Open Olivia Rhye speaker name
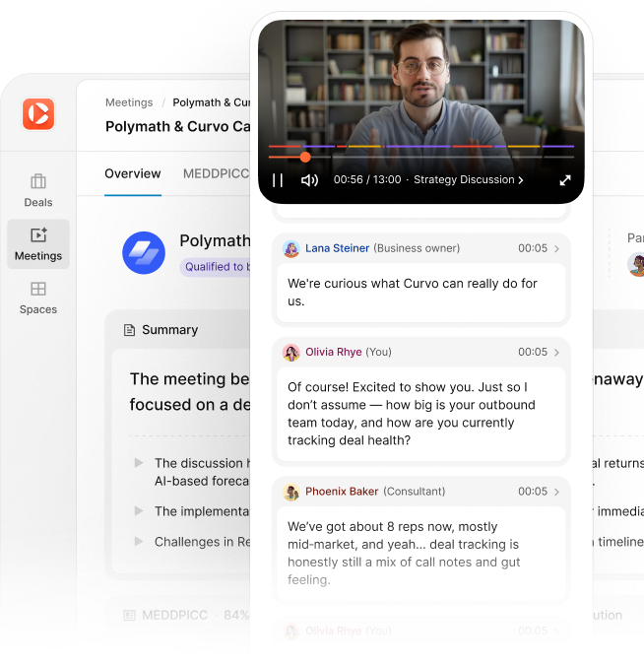The height and width of the screenshot is (664, 644). pyautogui.click(x=333, y=352)
